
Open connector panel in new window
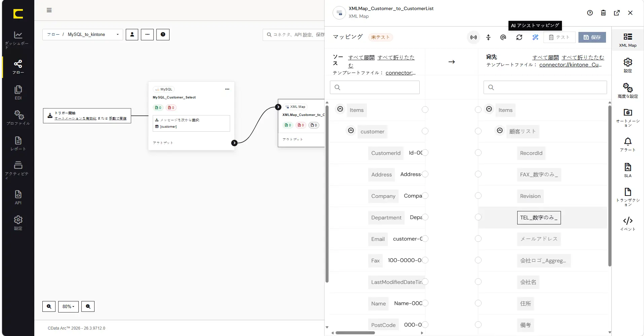[x=617, y=13]
